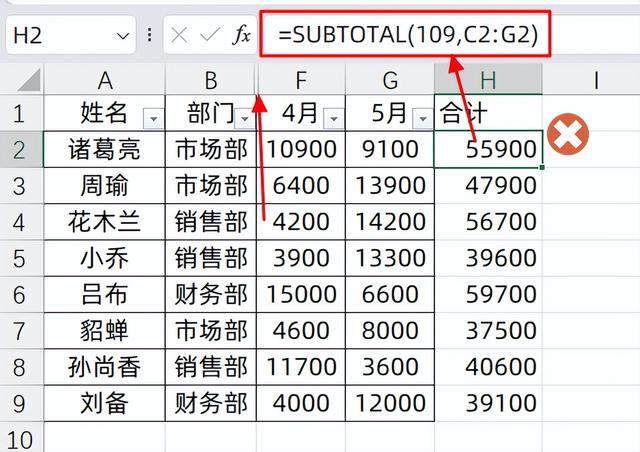The image size is (640, 452).
Task: Open the 4月 filter dropdown
Action: [333, 119]
